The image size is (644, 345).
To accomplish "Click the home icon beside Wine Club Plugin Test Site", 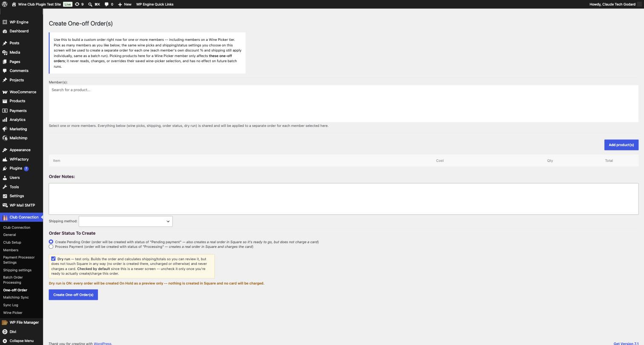I will click(14, 4).
